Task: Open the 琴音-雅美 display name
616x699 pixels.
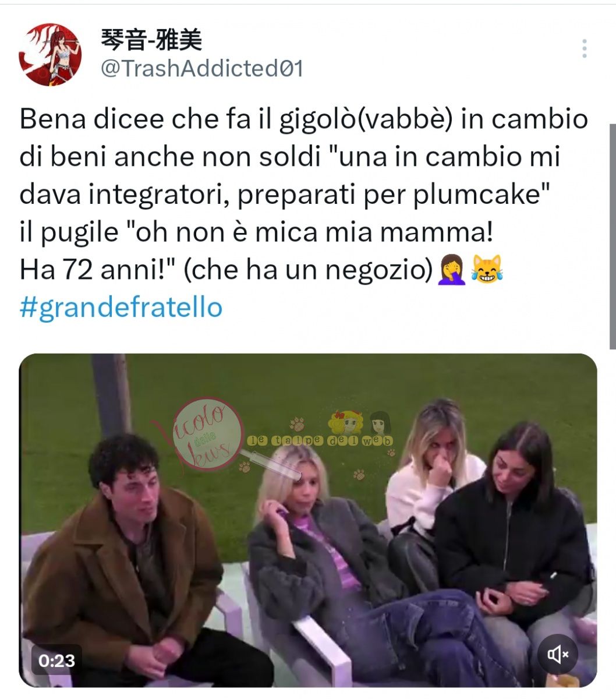Action: point(151,40)
